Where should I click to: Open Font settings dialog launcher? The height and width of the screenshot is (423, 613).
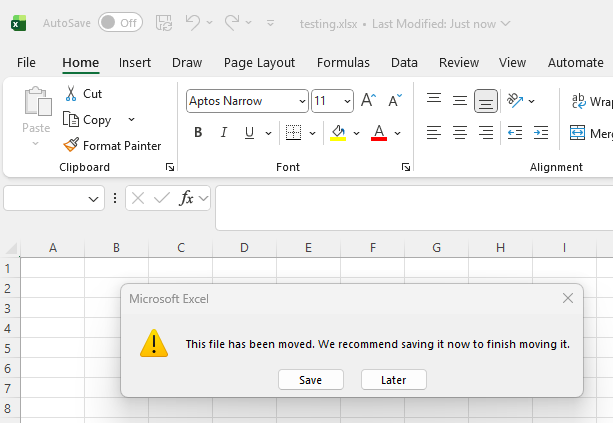[x=406, y=167]
